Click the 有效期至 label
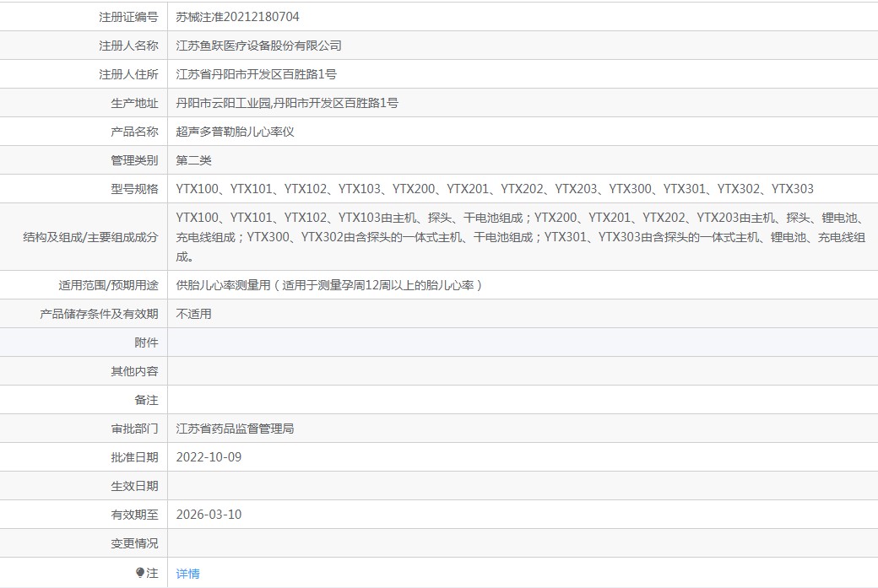Screen dimensions: 878x588 coord(134,515)
